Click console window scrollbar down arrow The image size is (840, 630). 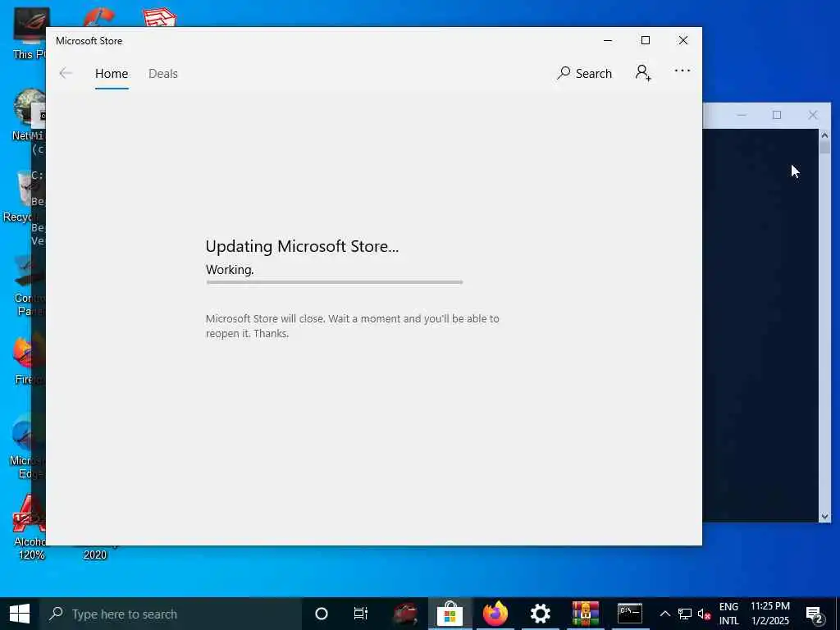click(824, 517)
